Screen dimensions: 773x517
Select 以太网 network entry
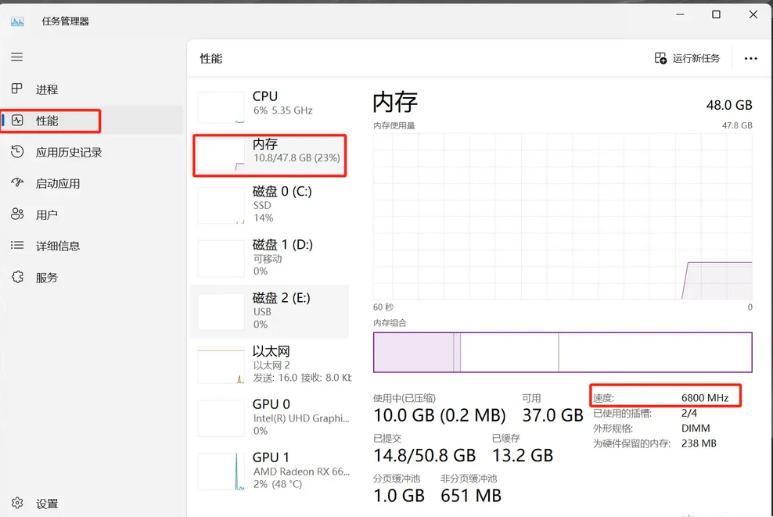click(x=270, y=364)
